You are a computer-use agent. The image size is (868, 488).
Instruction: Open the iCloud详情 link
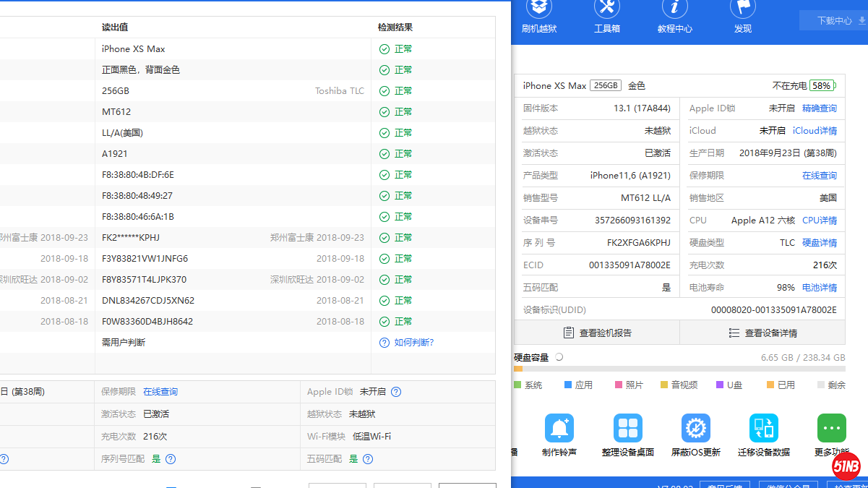(815, 131)
